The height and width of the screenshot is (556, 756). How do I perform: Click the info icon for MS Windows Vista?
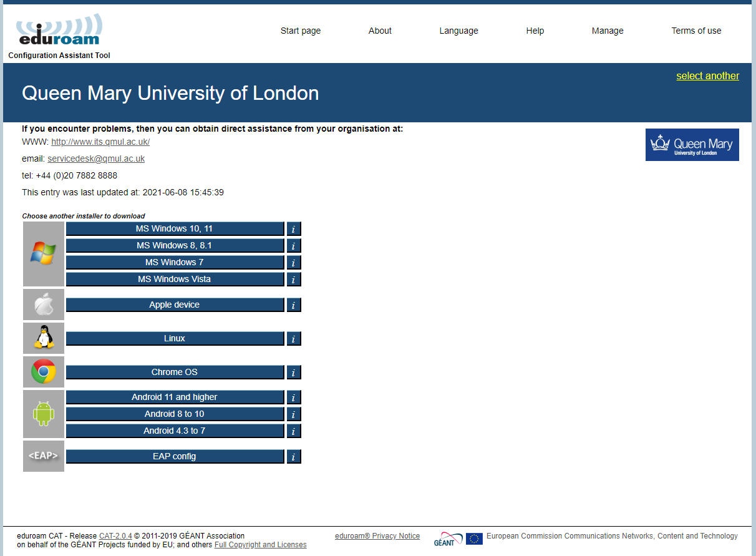pyautogui.click(x=294, y=280)
